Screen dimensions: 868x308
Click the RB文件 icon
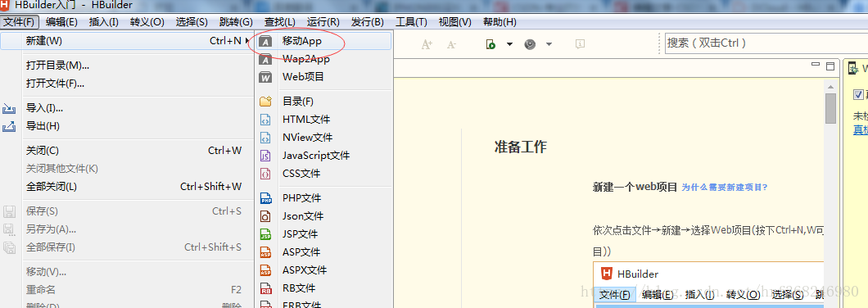tap(266, 288)
